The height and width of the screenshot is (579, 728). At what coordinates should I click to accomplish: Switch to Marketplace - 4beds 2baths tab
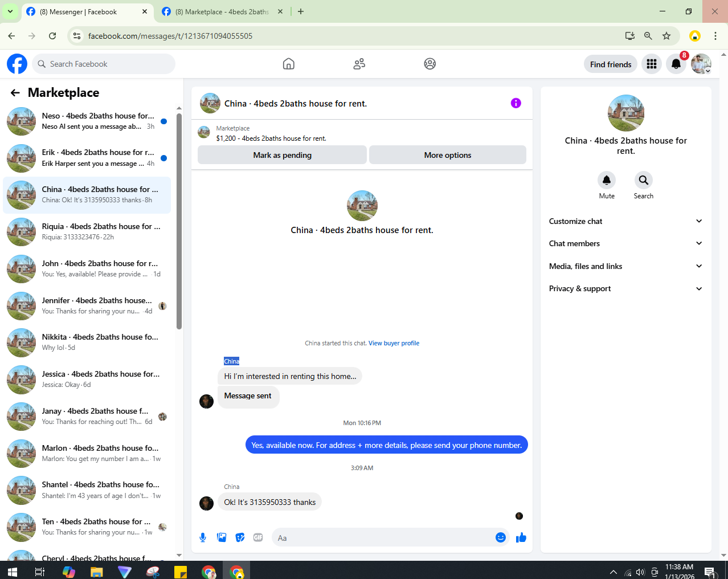point(222,12)
